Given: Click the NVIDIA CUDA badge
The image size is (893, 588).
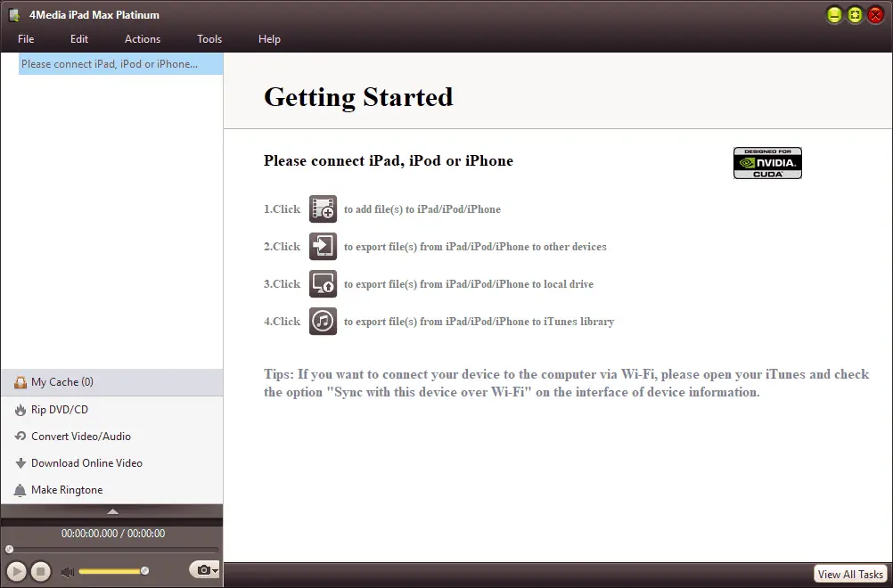Looking at the screenshot, I should pos(767,163).
